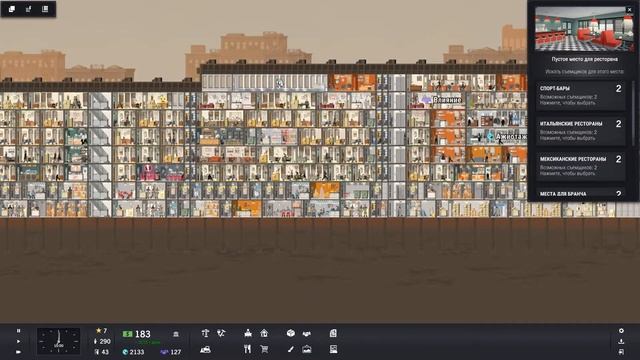Open the handshake consultants menu
The width and height of the screenshot is (640, 360).
coord(307,333)
